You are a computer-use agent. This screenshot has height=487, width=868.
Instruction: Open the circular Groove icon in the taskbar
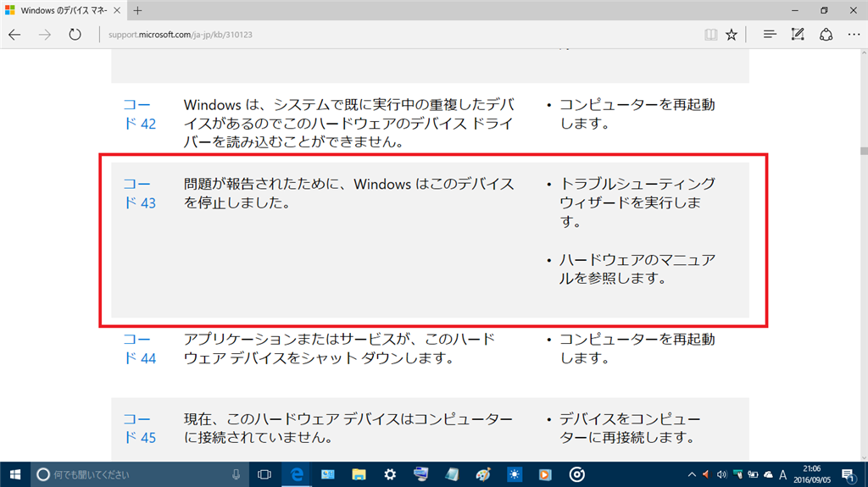(576, 474)
